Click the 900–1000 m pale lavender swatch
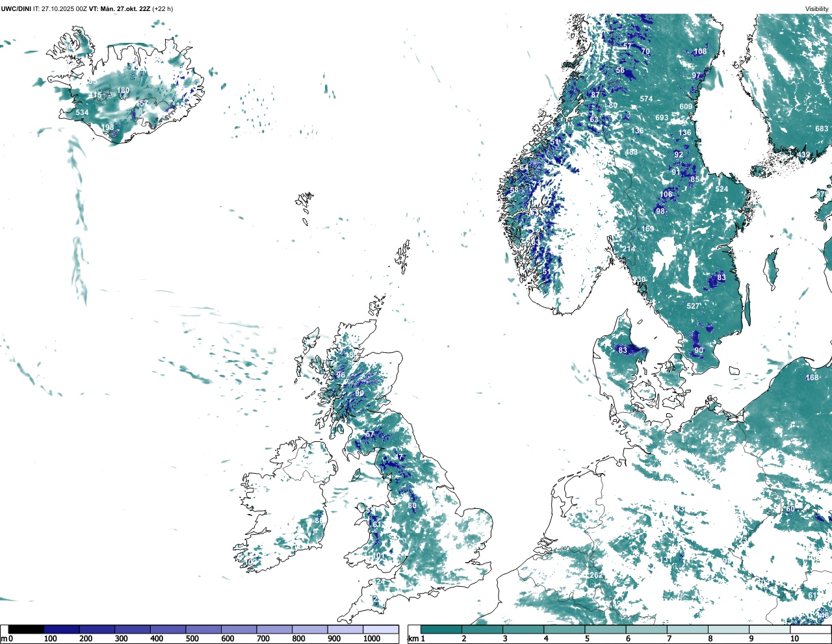The width and height of the screenshot is (832, 644). click(345, 629)
